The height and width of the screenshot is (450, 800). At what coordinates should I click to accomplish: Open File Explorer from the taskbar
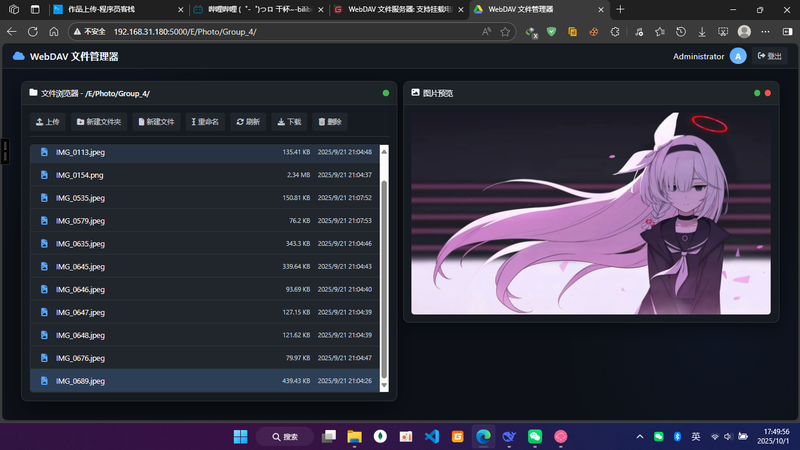[354, 437]
